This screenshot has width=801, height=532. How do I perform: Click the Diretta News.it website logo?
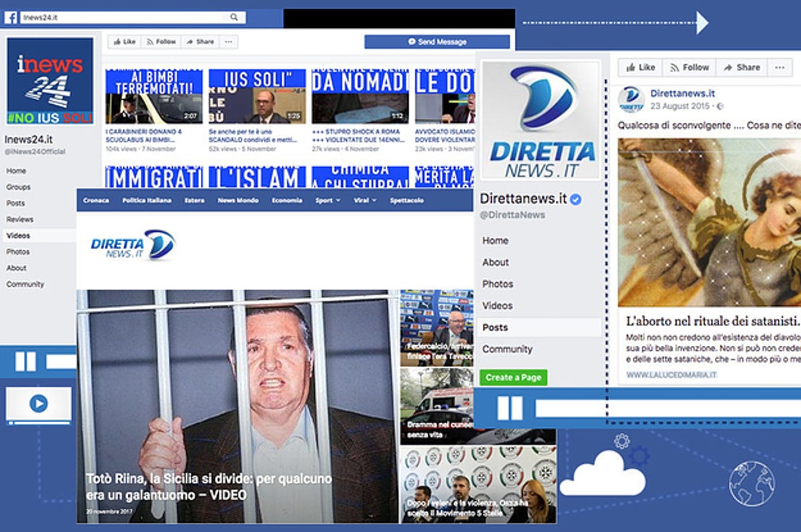pyautogui.click(x=132, y=245)
